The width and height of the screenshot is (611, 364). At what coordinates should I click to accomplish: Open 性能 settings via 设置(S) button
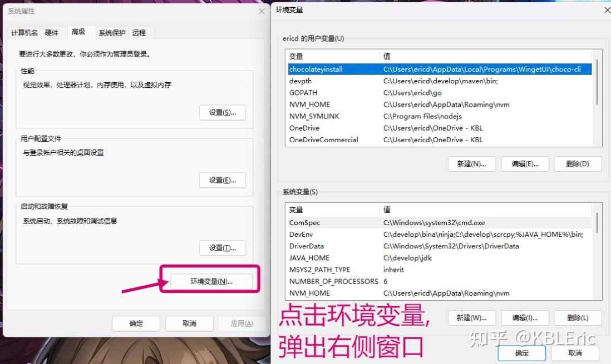[222, 112]
